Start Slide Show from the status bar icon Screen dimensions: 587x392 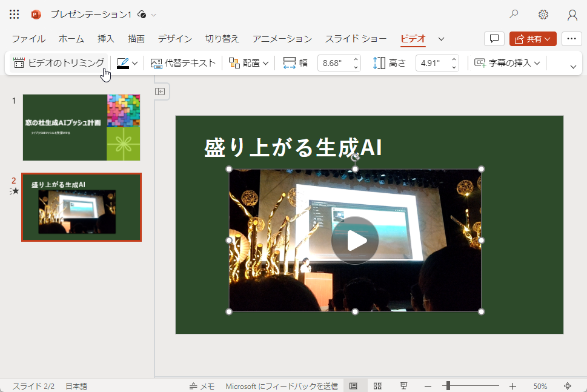pos(403,385)
